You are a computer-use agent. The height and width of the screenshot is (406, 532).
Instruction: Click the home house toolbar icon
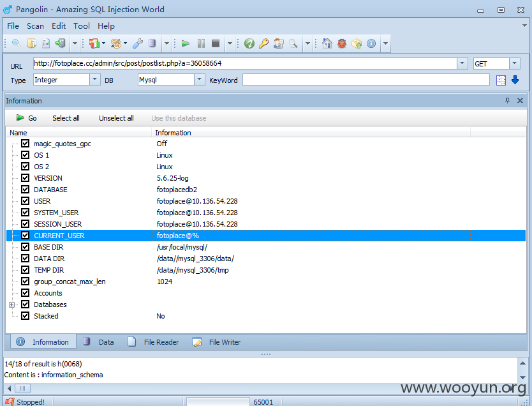(327, 43)
